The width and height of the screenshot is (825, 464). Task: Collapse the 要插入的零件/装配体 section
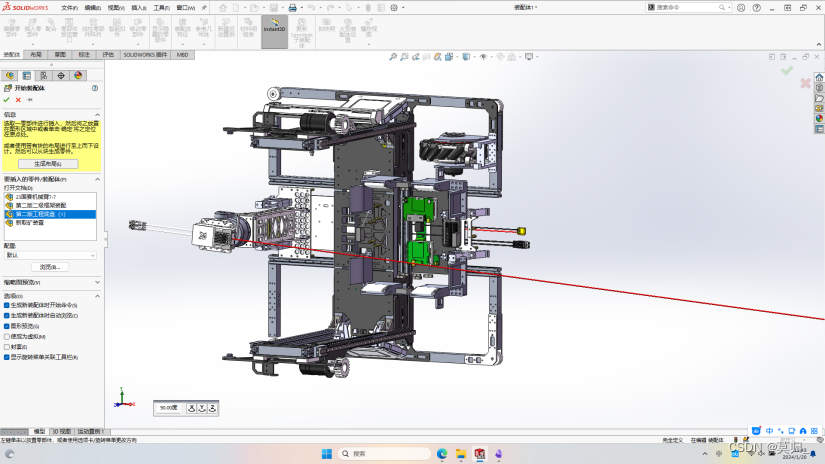97,179
